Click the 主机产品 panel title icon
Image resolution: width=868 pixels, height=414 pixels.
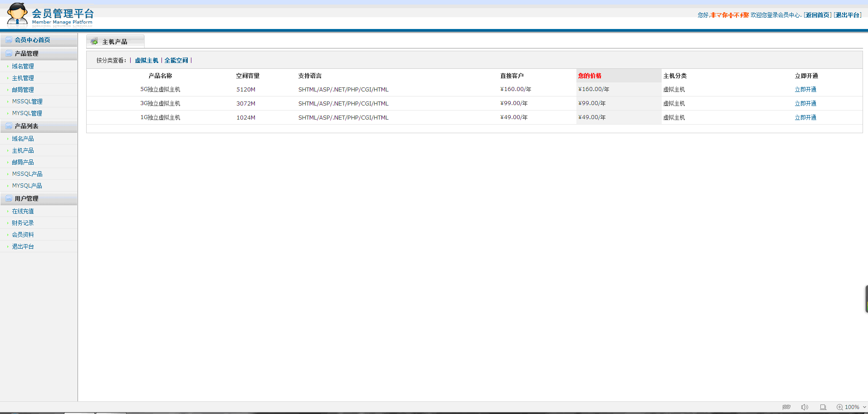[x=94, y=42]
